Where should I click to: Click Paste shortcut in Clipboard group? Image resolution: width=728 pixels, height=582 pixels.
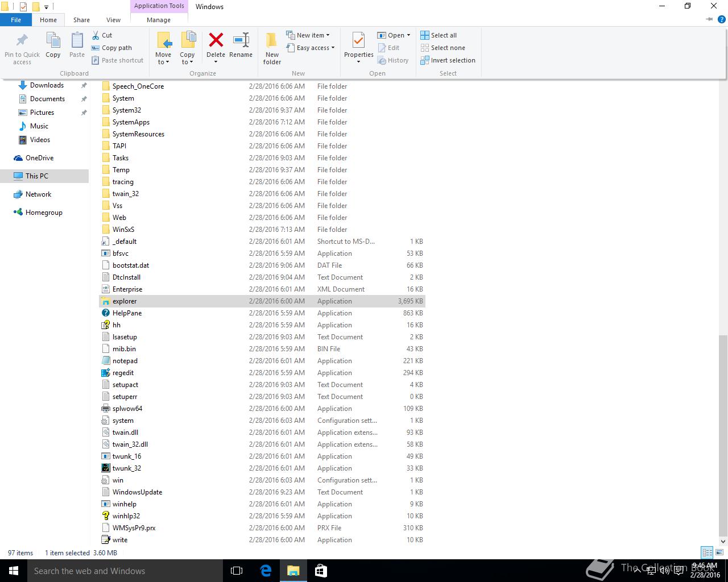point(117,60)
